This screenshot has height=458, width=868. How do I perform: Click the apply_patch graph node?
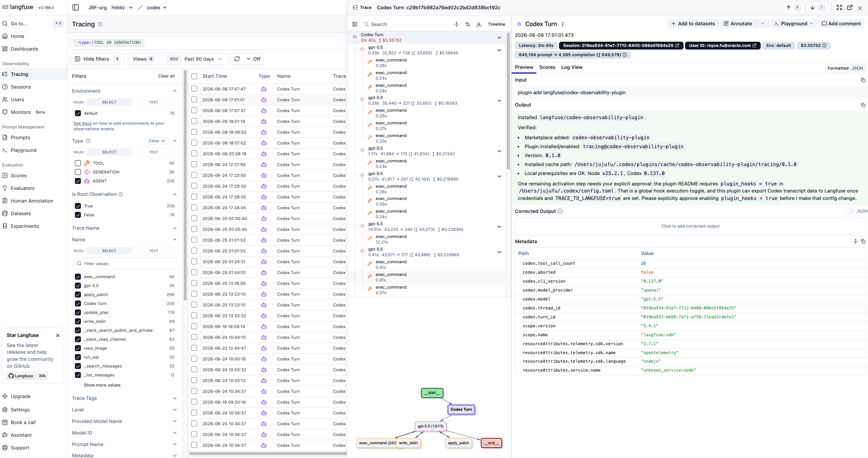458,443
